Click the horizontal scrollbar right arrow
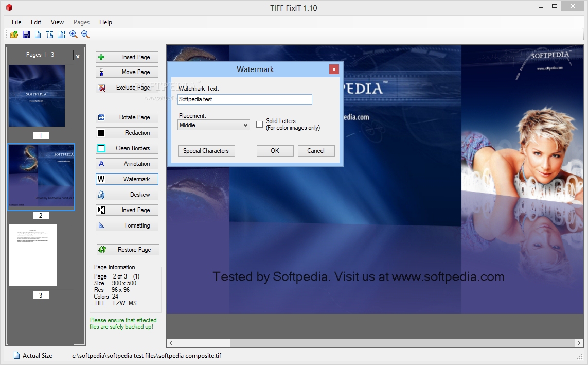The image size is (588, 365). [579, 343]
